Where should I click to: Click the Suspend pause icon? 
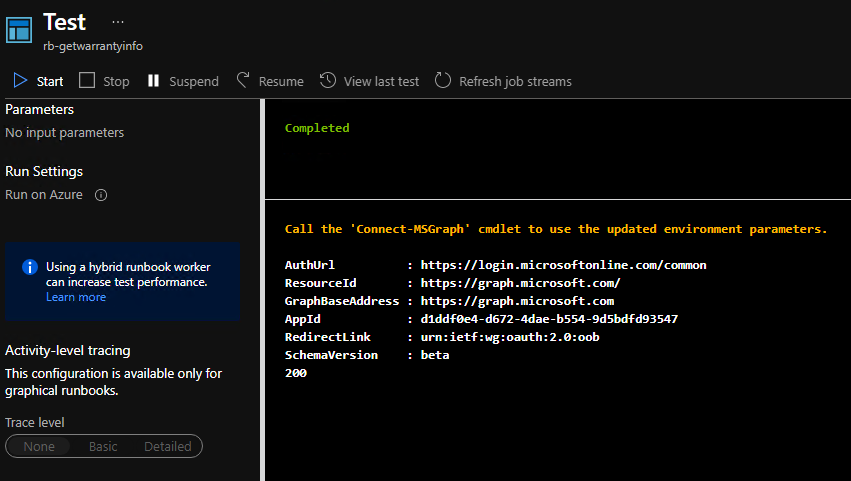click(153, 80)
